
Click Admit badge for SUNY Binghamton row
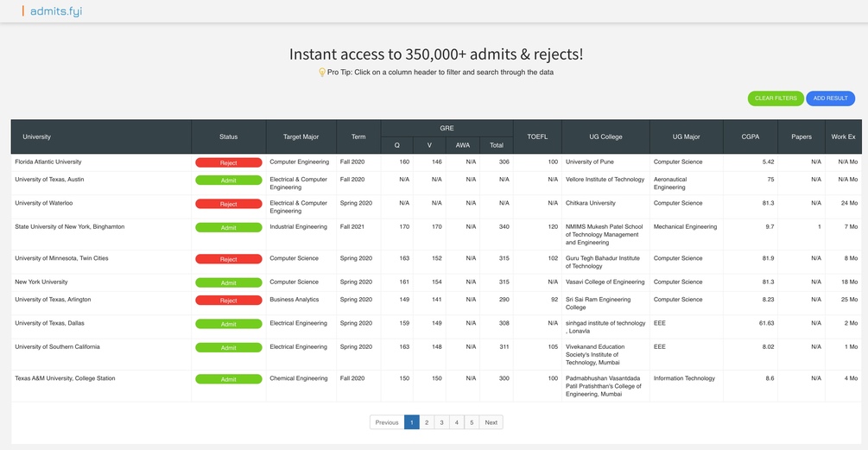click(x=229, y=227)
